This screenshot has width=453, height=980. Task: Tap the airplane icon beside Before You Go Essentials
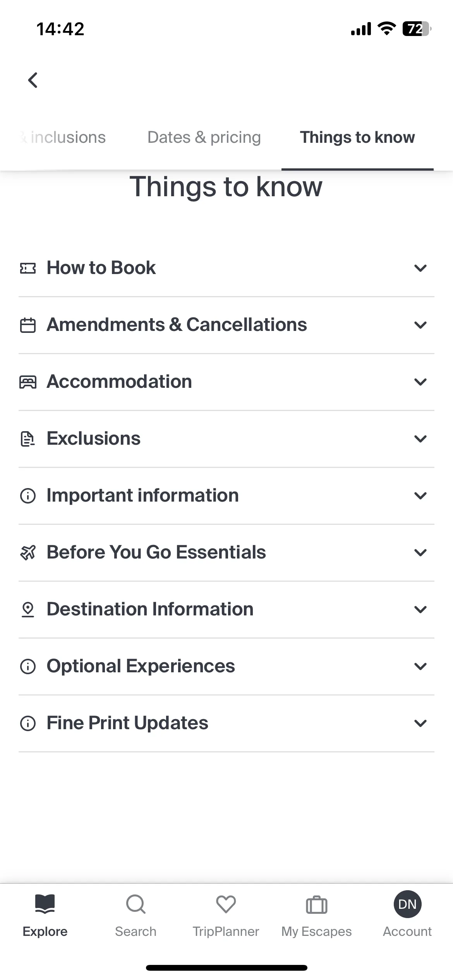(x=28, y=552)
